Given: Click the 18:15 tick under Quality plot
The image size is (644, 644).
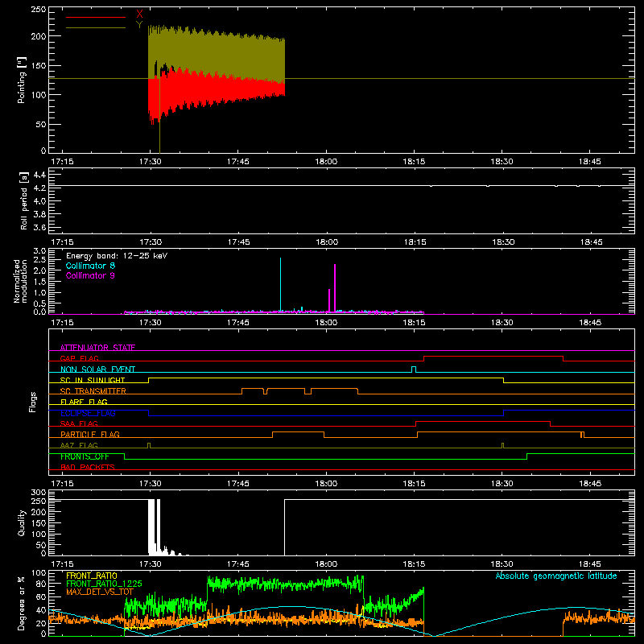Looking at the screenshot, I should tap(414, 564).
